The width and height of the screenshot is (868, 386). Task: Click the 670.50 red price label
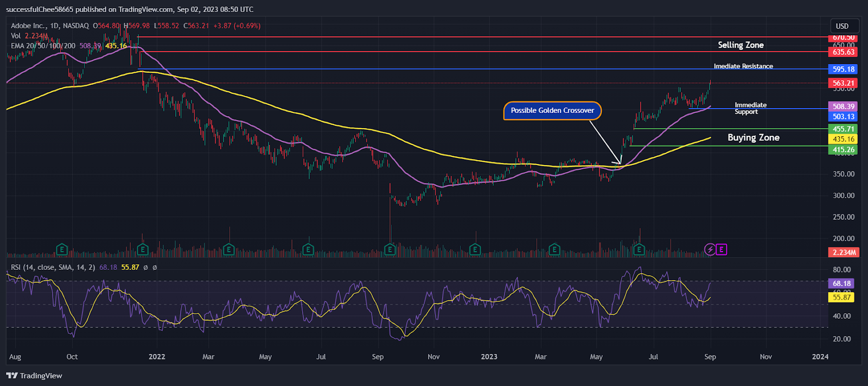(x=844, y=37)
